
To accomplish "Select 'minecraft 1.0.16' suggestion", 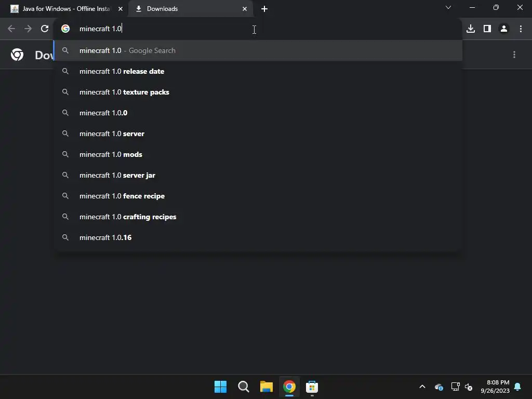I will [258, 237].
